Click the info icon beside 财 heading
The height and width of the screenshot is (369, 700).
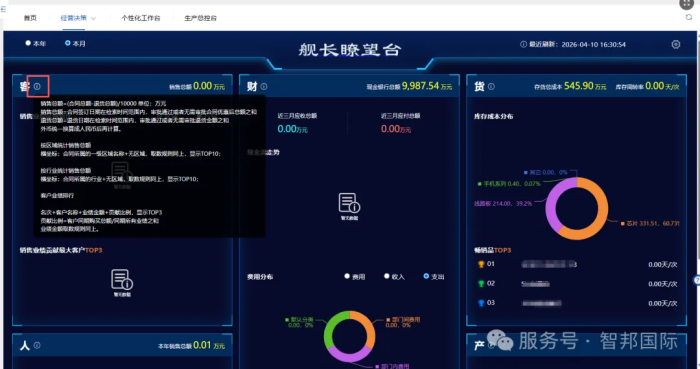click(264, 87)
